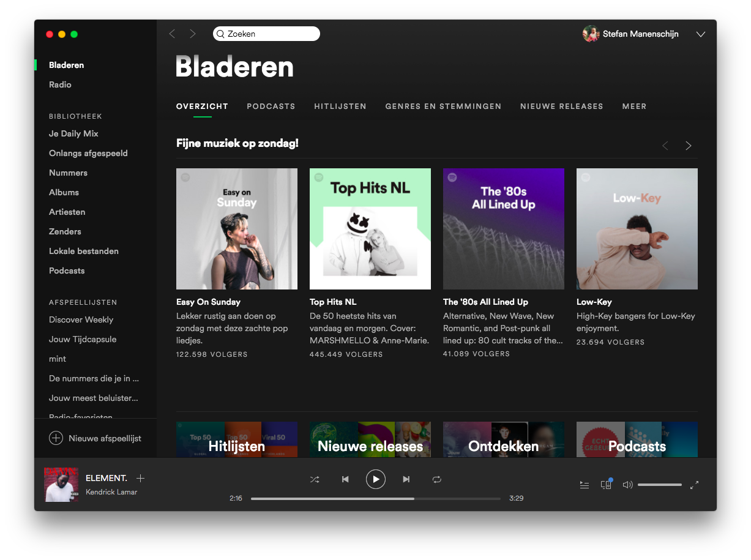Open Onlangs afgespeeld
Image resolution: width=751 pixels, height=560 pixels.
tap(88, 153)
